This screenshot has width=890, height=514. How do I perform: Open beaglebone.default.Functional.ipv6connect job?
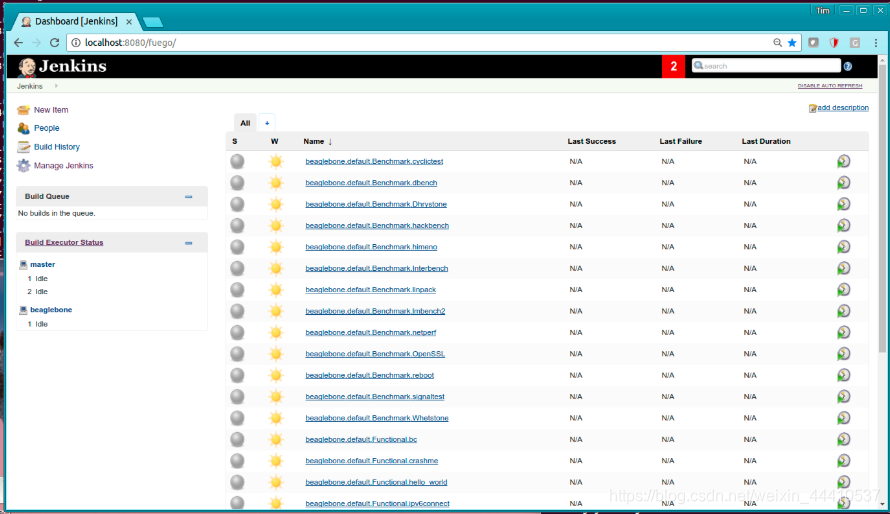(x=377, y=504)
